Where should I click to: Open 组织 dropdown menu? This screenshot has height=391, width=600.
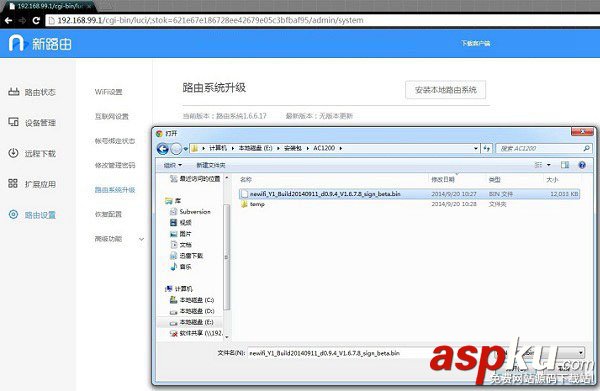click(x=173, y=165)
